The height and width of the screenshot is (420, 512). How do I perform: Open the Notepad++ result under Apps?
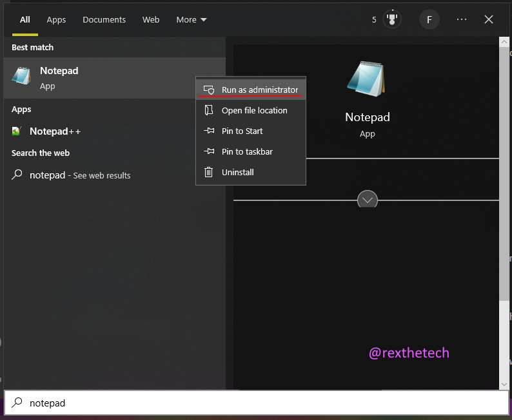coord(114,131)
